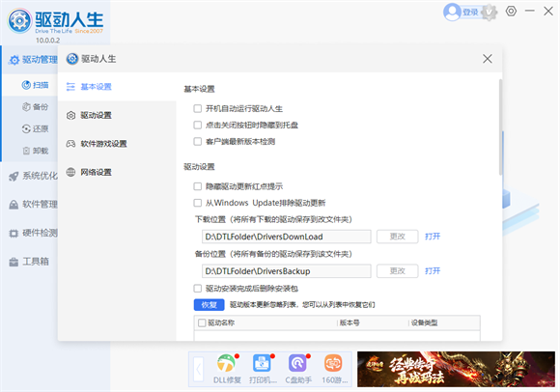Click the 基本设置 section heading
Image resolution: width=560 pixels, height=392 pixels.
(199, 89)
